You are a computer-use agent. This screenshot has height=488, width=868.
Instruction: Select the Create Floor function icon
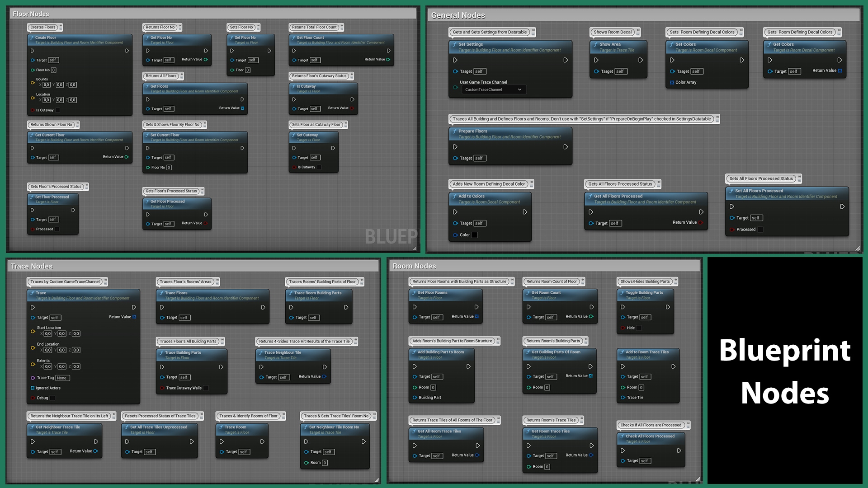pos(33,38)
